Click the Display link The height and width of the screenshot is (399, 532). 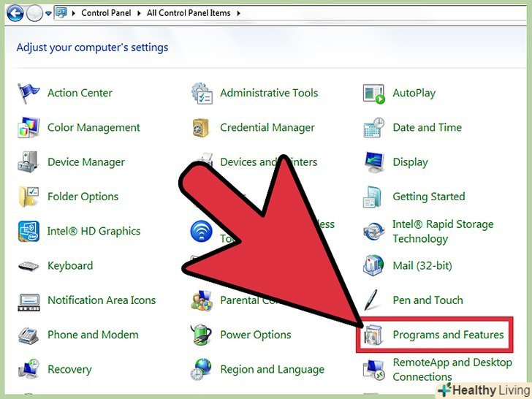411,162
